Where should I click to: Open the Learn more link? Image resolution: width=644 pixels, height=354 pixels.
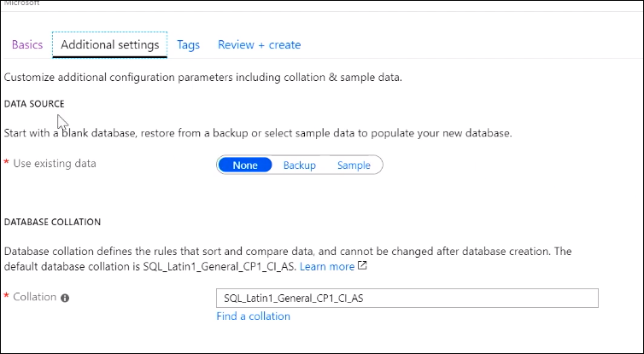coord(326,266)
